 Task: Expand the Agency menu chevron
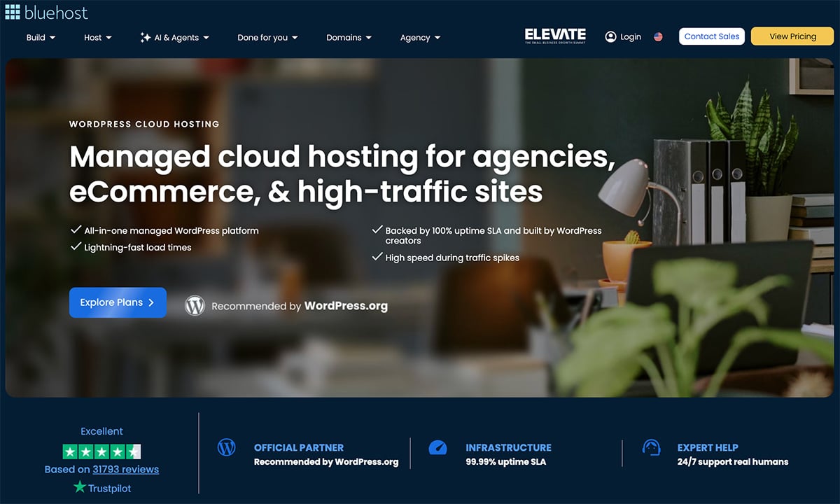click(x=437, y=38)
